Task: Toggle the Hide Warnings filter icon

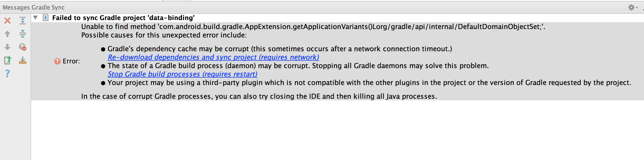Action: (x=23, y=47)
